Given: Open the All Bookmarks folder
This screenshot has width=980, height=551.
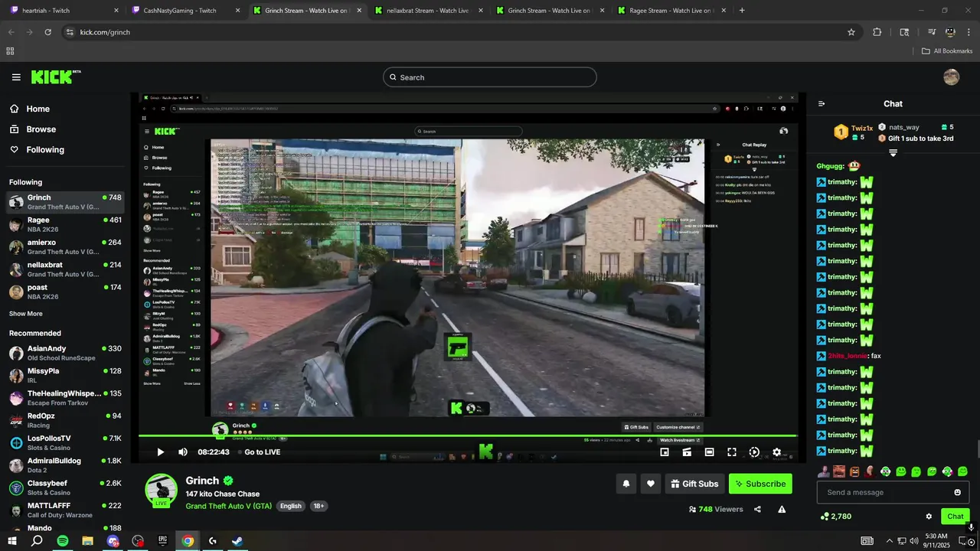Looking at the screenshot, I should click(x=947, y=51).
